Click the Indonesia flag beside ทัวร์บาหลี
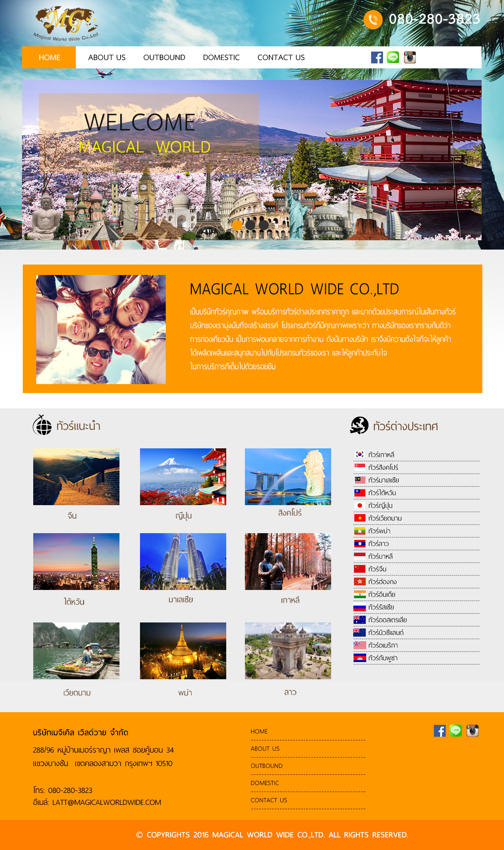The image size is (504, 850). 360,556
